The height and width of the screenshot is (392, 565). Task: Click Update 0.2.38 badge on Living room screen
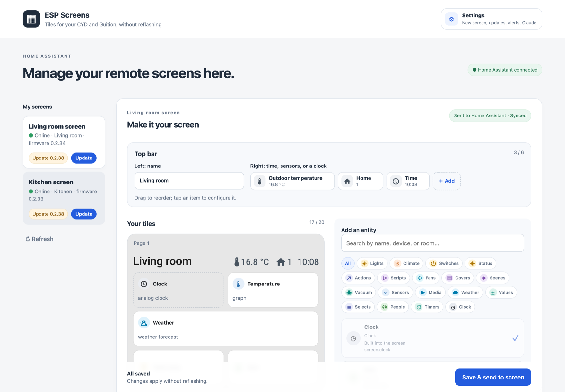tap(48, 158)
